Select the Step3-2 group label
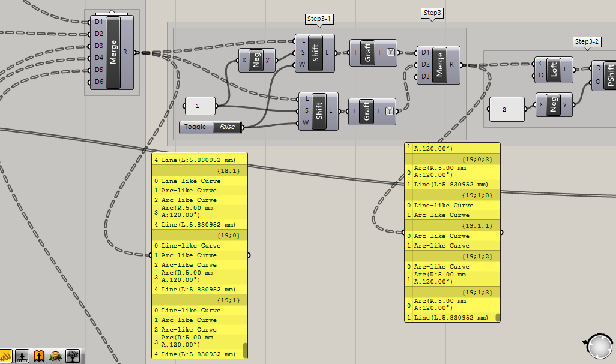This screenshot has height=364, width=616. point(587,41)
